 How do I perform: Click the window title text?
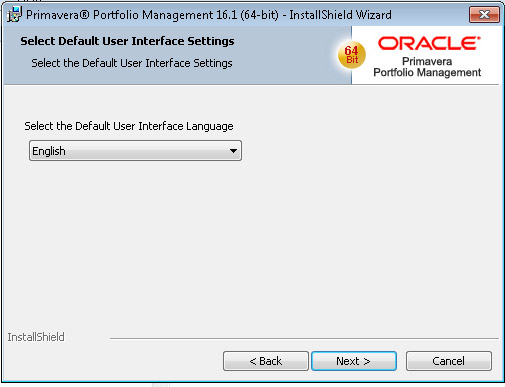click(x=209, y=15)
